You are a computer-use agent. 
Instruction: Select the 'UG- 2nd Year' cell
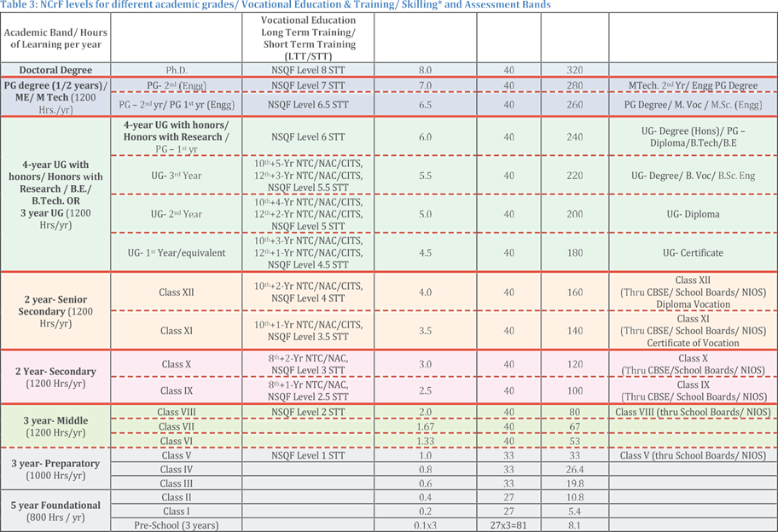pos(176,214)
